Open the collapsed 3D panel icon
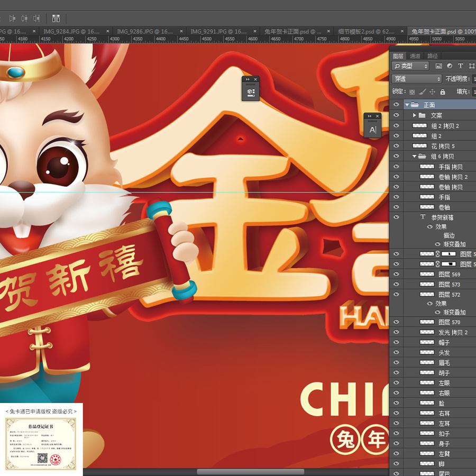The width and height of the screenshot is (476, 476). 251,92
